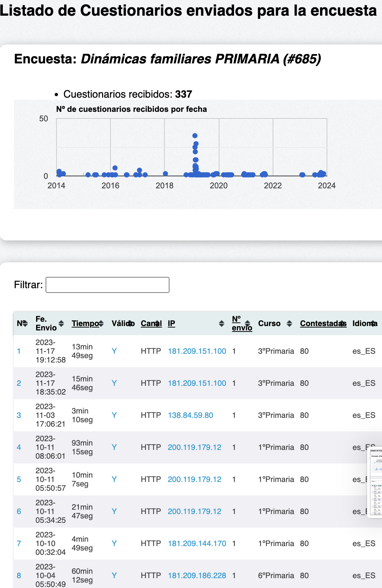This screenshot has width=382, height=588.
Task: Open IP link 138.84.59.80
Action: 190,415
